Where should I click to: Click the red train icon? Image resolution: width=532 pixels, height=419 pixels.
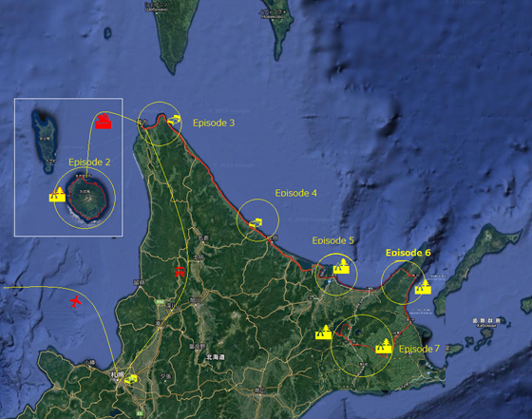point(180,272)
